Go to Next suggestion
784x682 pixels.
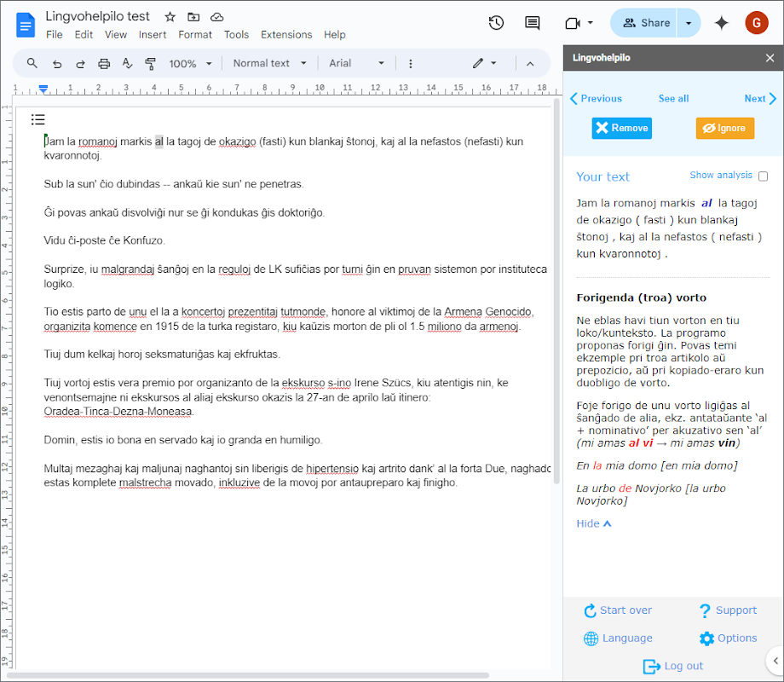pyautogui.click(x=760, y=99)
